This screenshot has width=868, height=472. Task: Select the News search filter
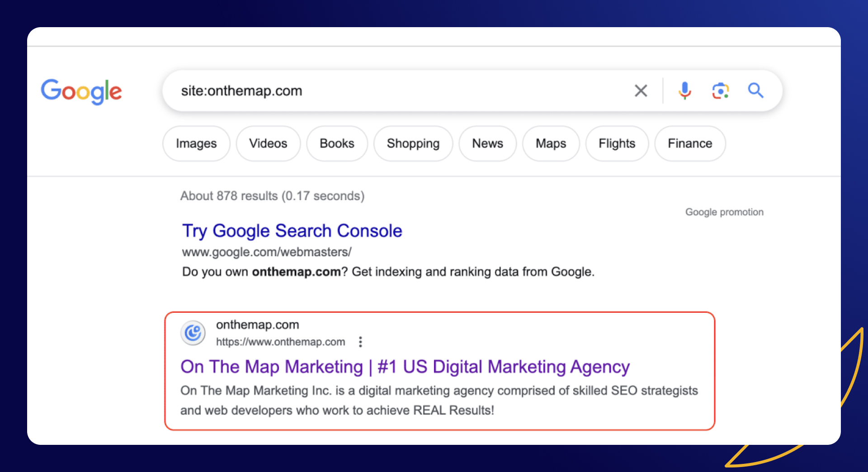[487, 143]
